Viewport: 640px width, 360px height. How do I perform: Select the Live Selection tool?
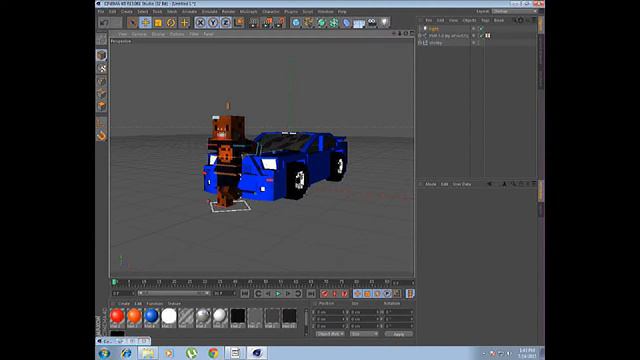click(x=132, y=23)
